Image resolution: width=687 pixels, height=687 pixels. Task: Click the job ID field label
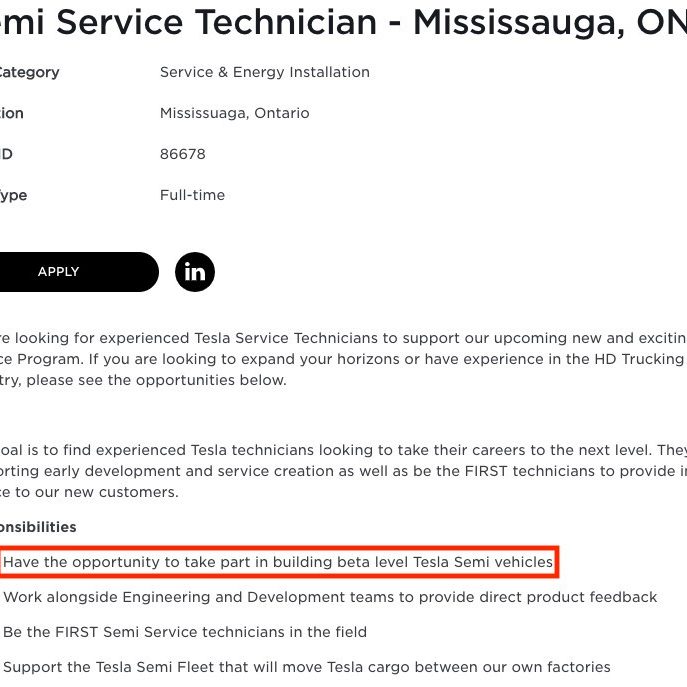tap(6, 154)
